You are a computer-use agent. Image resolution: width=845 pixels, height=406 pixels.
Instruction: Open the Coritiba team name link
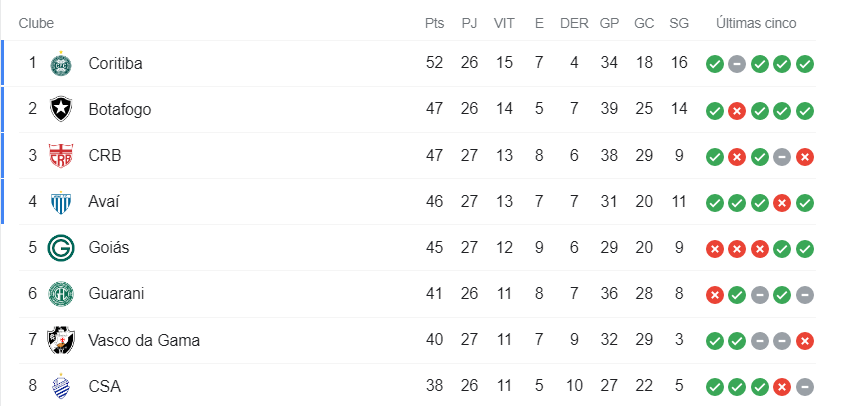pyautogui.click(x=115, y=64)
